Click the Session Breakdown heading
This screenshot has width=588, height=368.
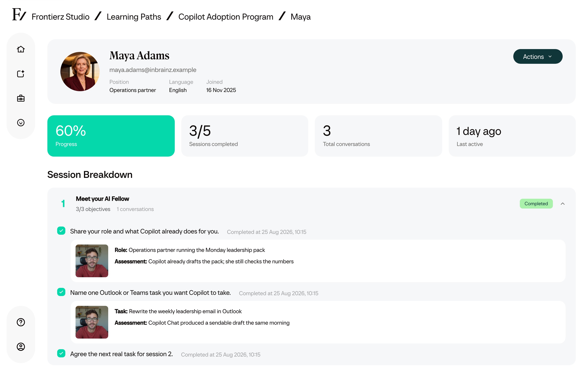pyautogui.click(x=90, y=175)
